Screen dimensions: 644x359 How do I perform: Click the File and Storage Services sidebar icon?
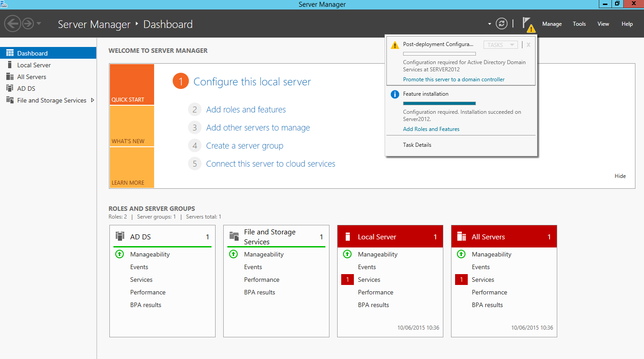point(10,100)
